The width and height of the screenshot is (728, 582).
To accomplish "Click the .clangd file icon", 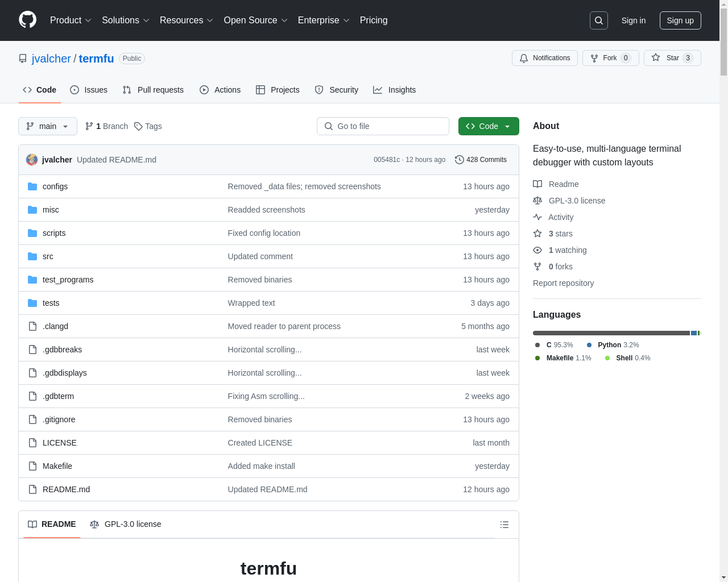I will [x=32, y=326].
